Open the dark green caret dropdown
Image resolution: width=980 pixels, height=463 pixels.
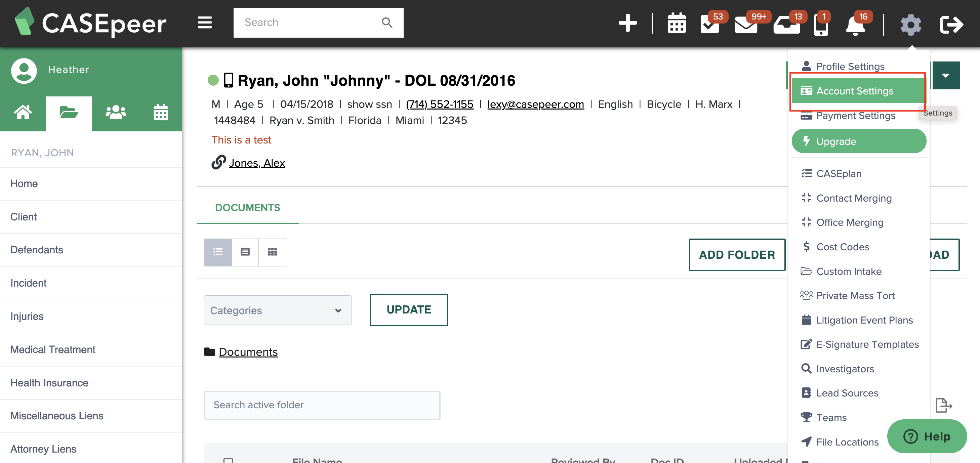tap(945, 75)
